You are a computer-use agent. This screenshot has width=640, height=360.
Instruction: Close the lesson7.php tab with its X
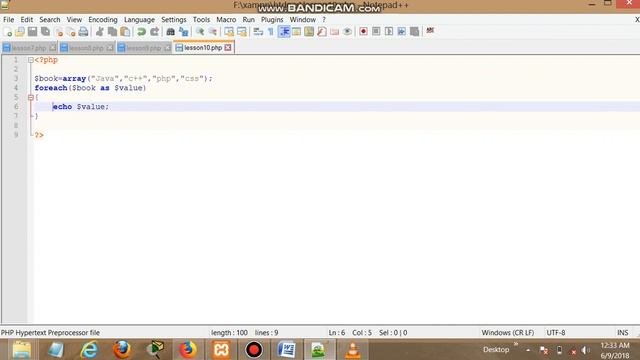click(x=53, y=48)
